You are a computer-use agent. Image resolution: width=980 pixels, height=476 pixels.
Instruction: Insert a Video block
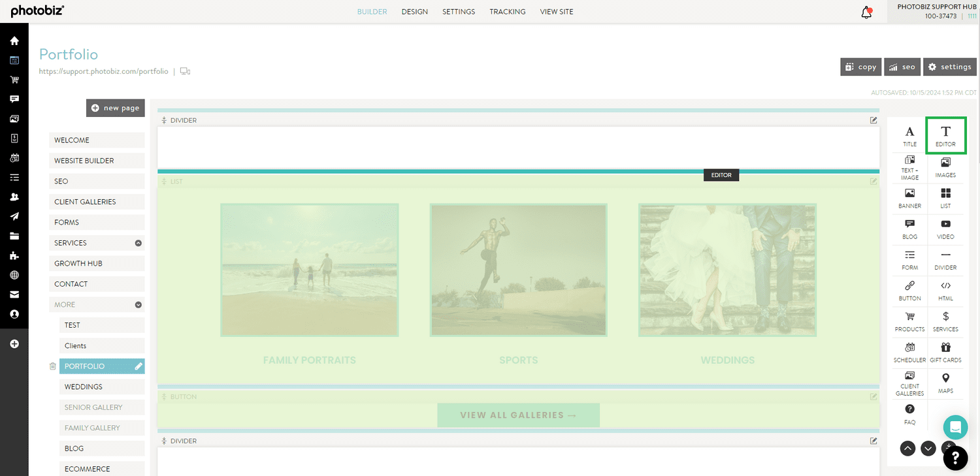945,229
